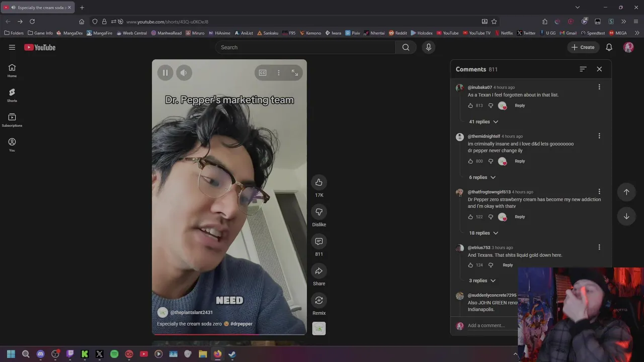Show more bookmarks with the overflow chevron
Screen dimensions: 644x362
click(x=637, y=33)
